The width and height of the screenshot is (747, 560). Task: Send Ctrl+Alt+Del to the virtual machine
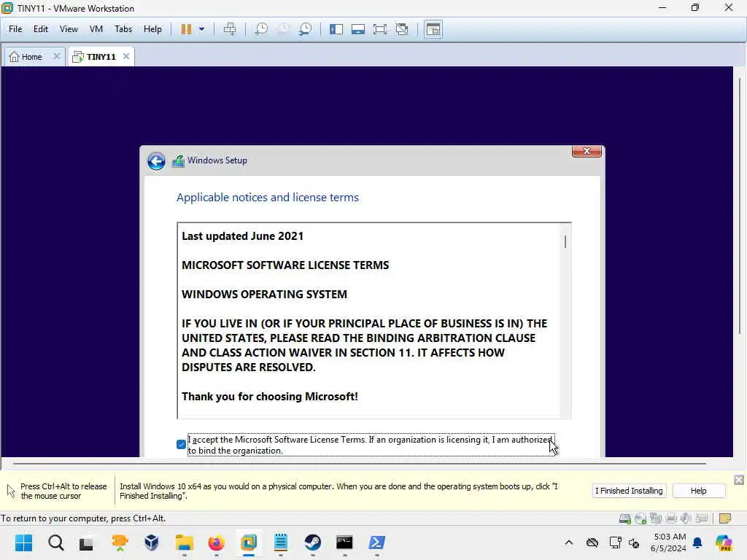tap(230, 29)
